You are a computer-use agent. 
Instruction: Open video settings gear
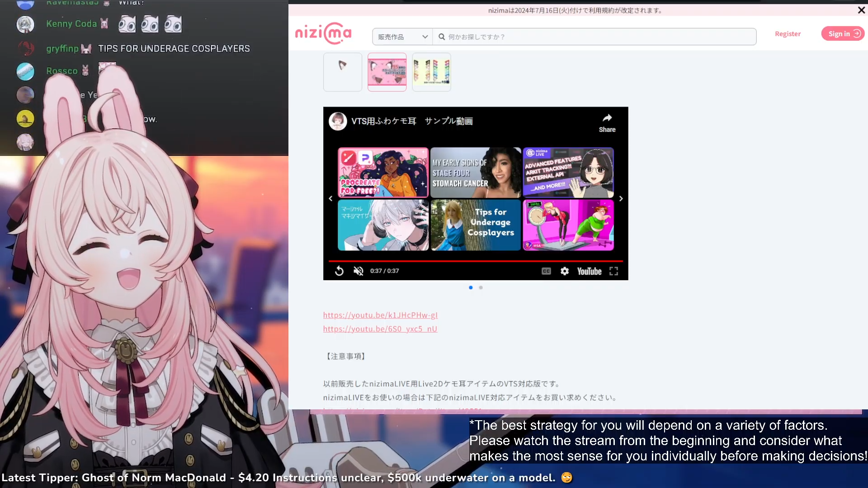pyautogui.click(x=565, y=271)
